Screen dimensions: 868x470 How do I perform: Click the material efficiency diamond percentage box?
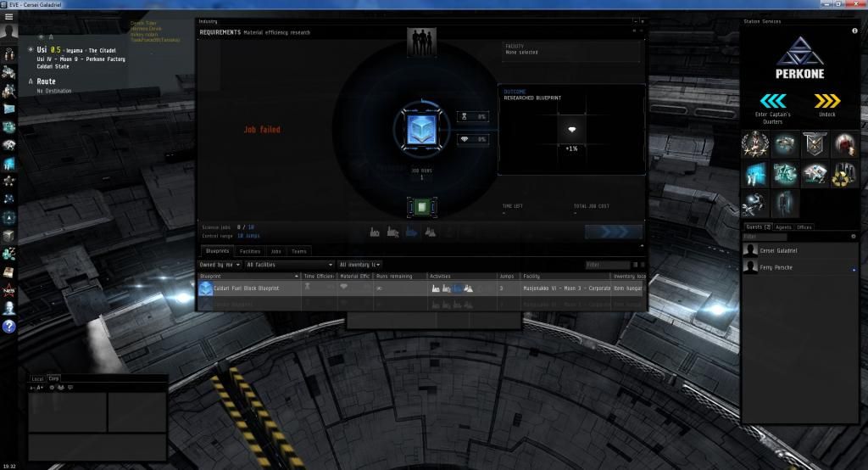coord(473,139)
